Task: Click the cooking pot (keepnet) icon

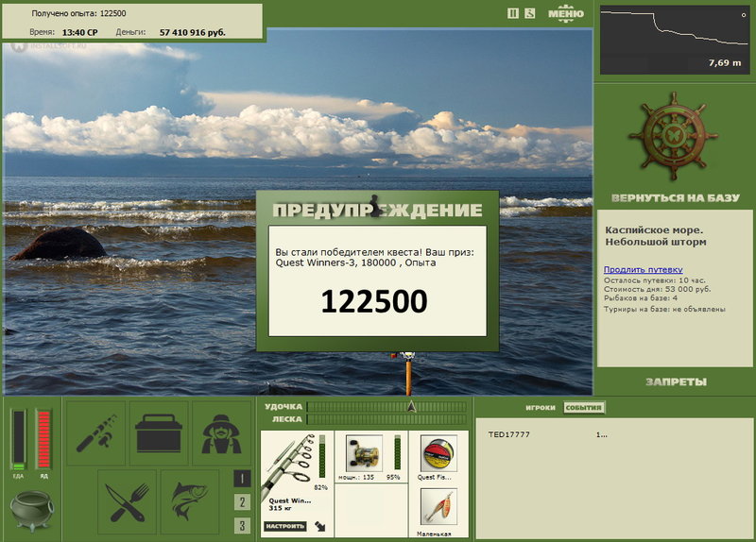Action: click(31, 511)
